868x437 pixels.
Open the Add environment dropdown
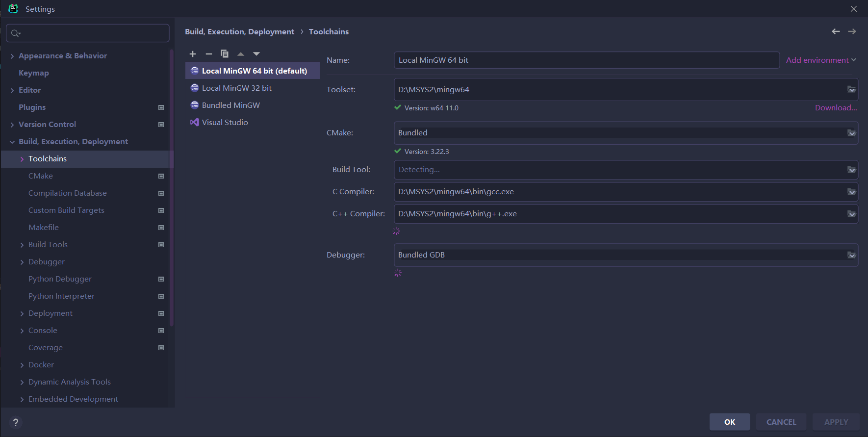[x=821, y=60]
